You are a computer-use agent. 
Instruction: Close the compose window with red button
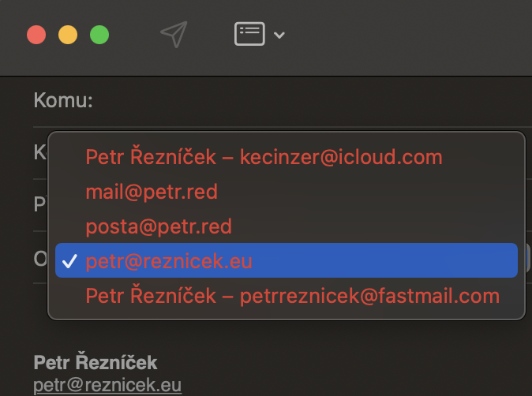click(36, 35)
